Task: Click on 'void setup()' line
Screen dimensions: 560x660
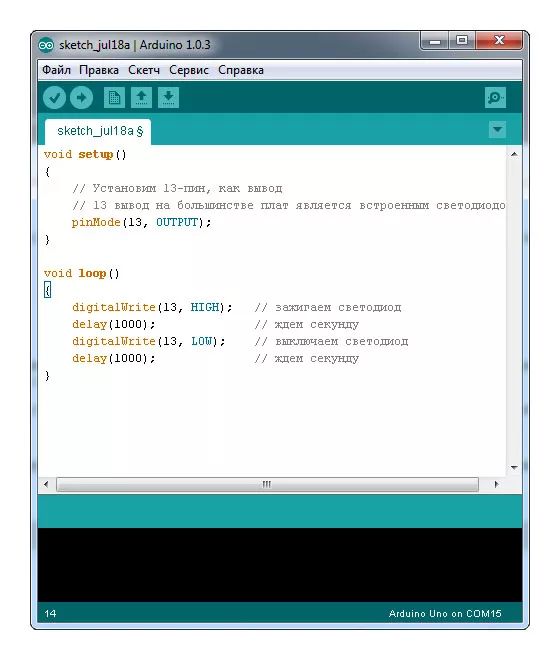Action: pos(85,154)
